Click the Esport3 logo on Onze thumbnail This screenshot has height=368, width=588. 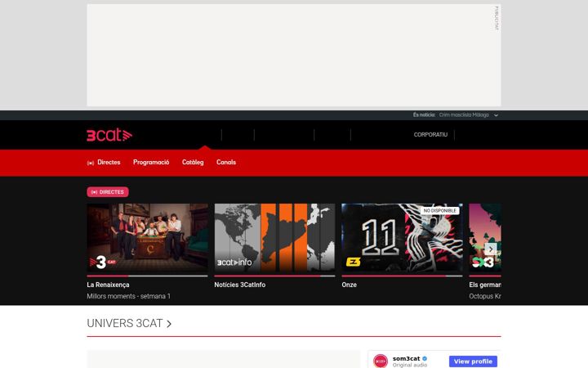[x=353, y=262]
